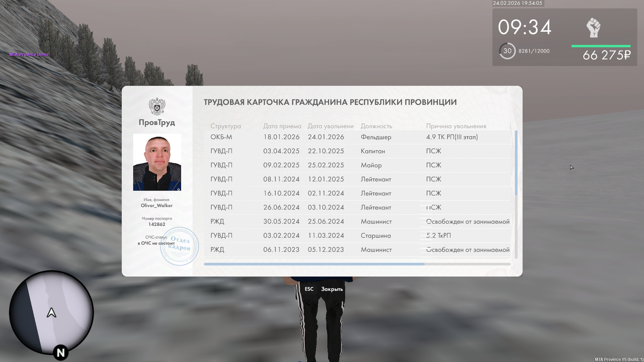Viewport: 644px width, 362px height.
Task: Click the 09:34 game clock
Action: coord(525,27)
